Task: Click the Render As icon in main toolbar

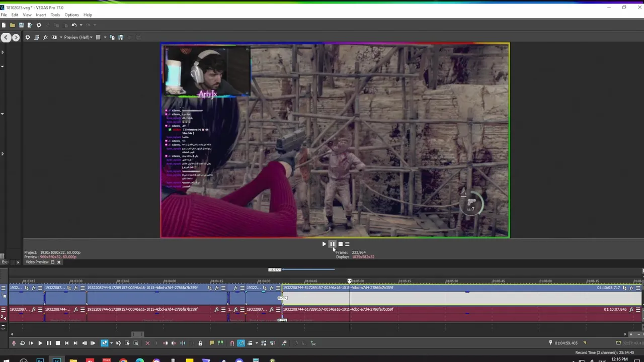Action: click(30, 25)
